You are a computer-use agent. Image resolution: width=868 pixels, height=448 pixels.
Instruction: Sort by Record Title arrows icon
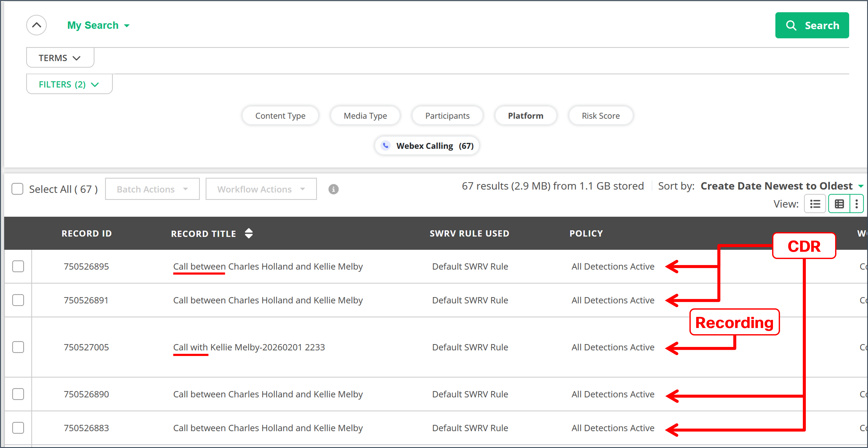click(249, 233)
